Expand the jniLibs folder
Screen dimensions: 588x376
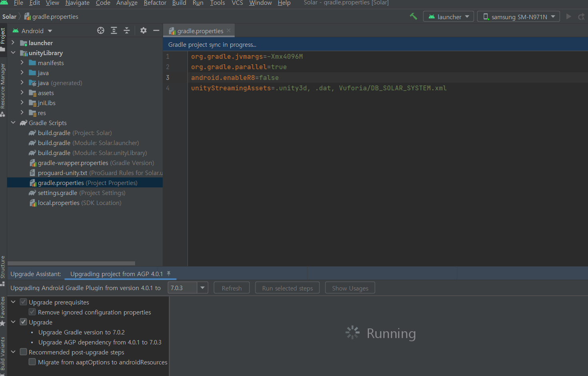(x=22, y=102)
